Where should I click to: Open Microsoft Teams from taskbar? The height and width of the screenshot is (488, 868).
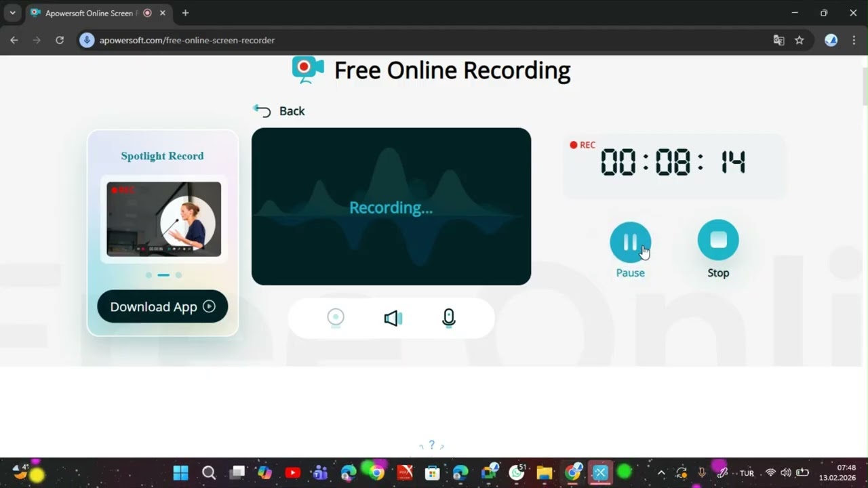point(321,473)
